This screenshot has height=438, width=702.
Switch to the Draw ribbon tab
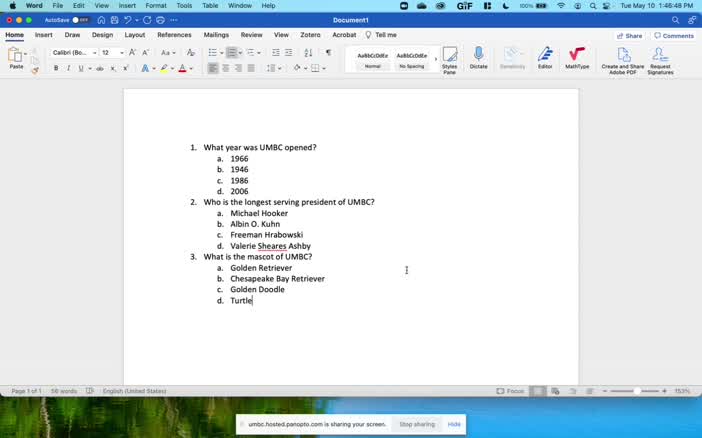click(72, 35)
